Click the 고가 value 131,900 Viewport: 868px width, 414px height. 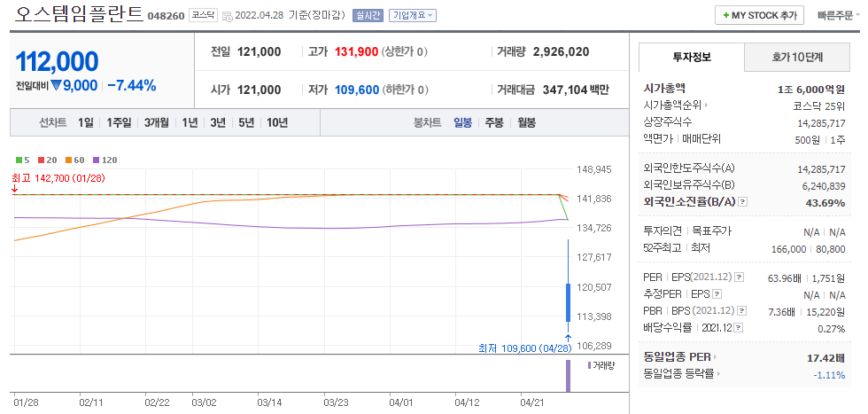click(356, 52)
